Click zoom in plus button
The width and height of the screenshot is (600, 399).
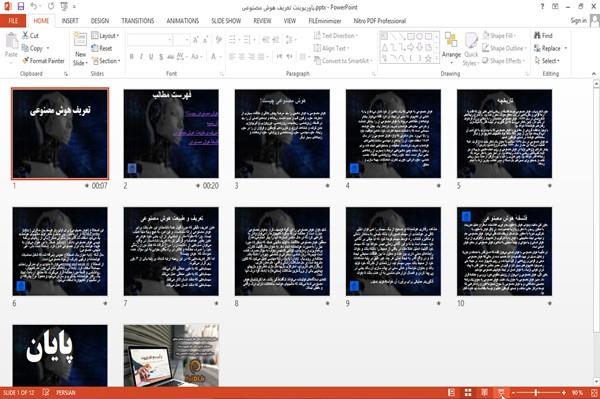coord(564,392)
